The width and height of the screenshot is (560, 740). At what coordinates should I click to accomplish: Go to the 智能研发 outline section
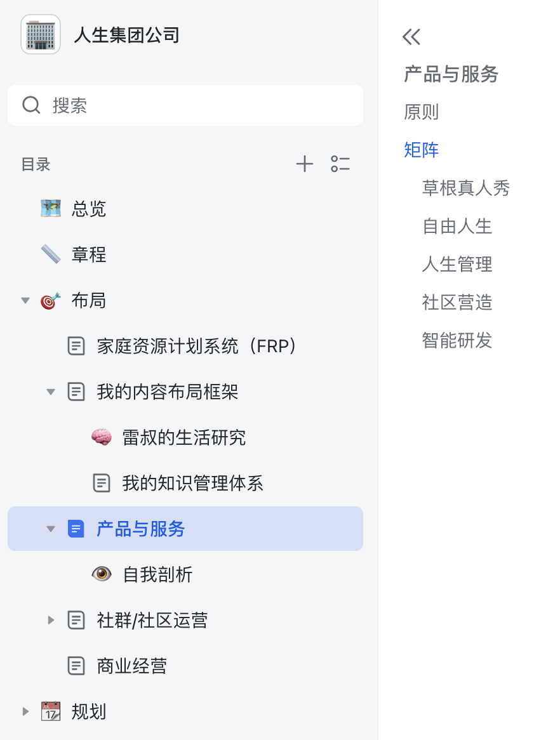point(457,341)
